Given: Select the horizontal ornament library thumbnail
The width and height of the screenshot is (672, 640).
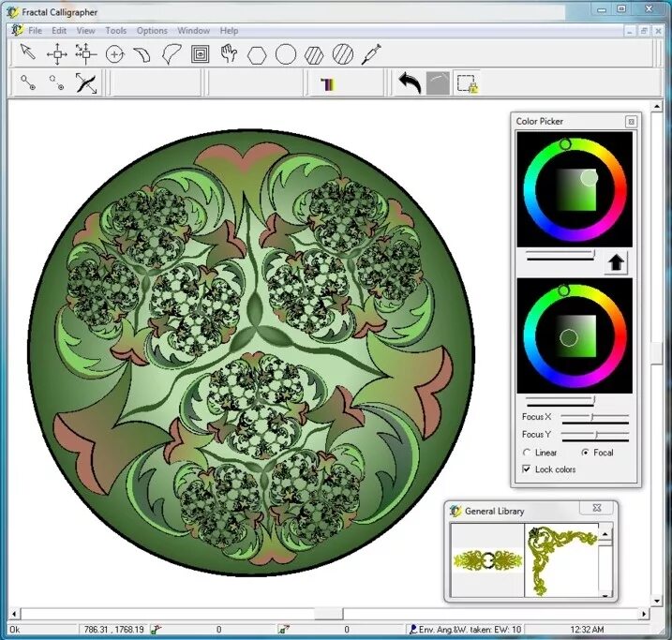Looking at the screenshot, I should click(487, 560).
